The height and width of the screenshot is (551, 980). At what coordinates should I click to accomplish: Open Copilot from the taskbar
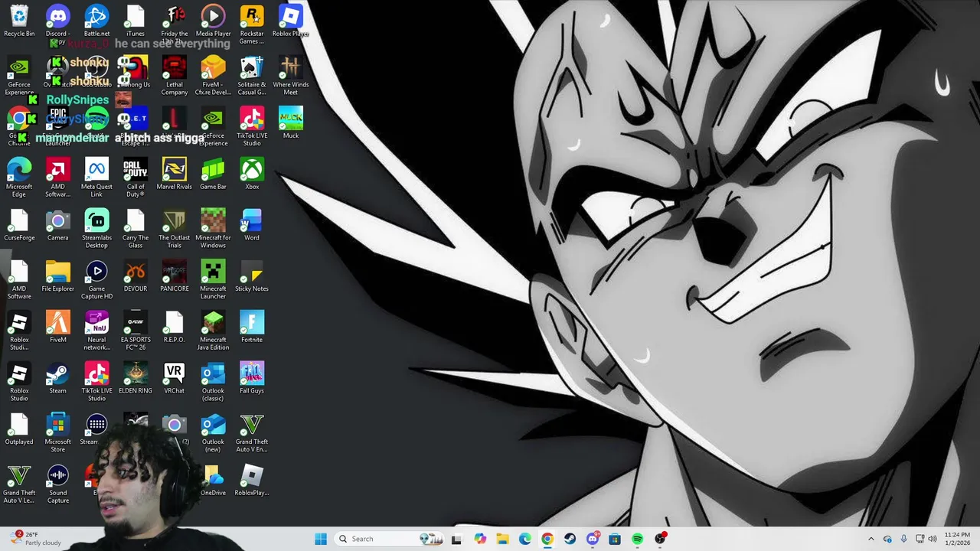480,539
